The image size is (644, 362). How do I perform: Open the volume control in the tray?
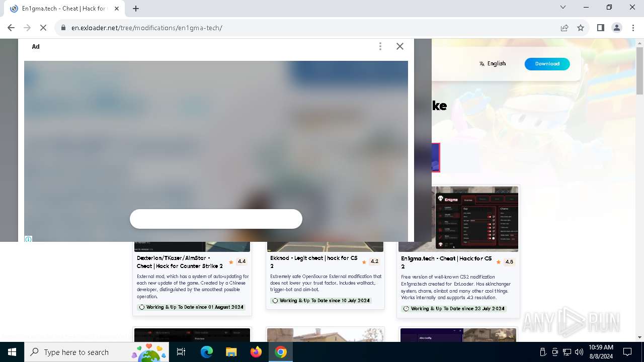(x=579, y=352)
